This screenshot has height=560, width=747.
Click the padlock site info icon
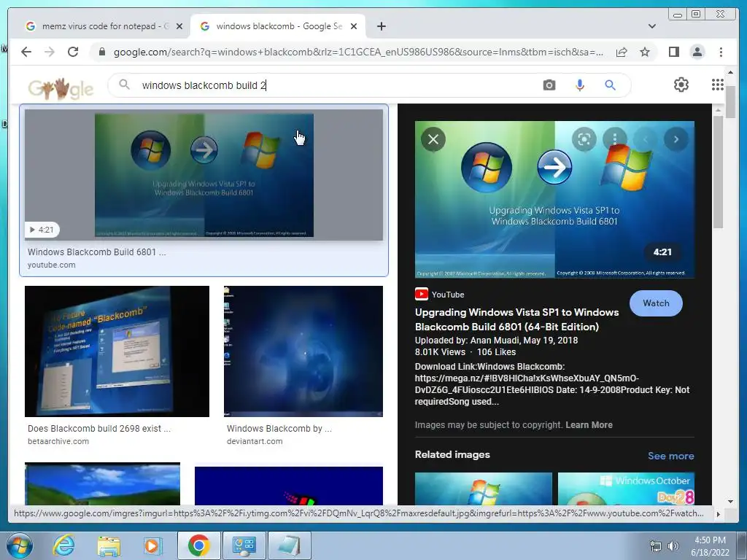101,52
